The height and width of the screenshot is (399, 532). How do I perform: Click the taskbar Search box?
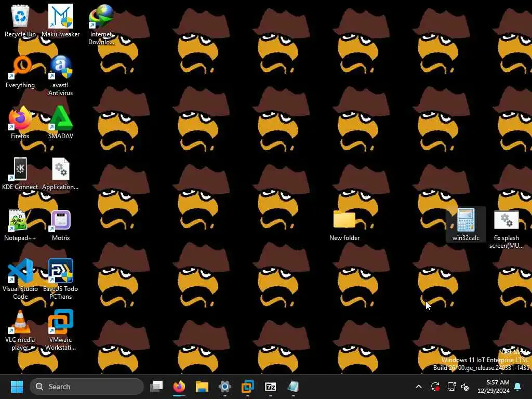[87, 387]
